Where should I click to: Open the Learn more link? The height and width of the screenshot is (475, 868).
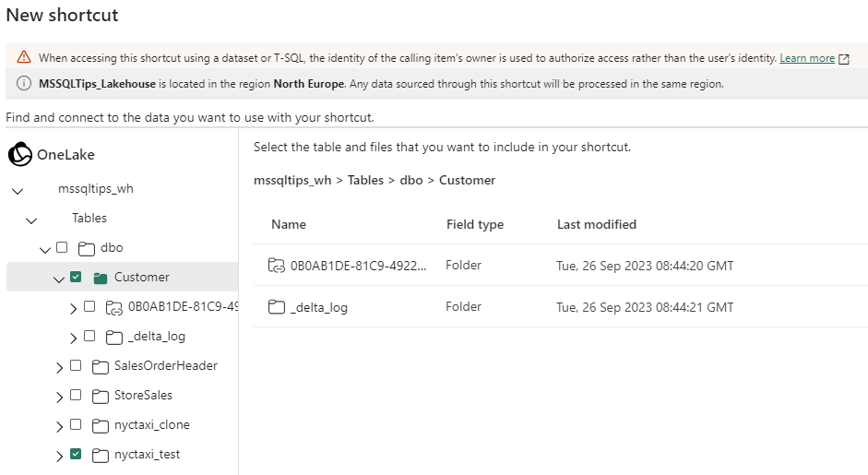807,58
